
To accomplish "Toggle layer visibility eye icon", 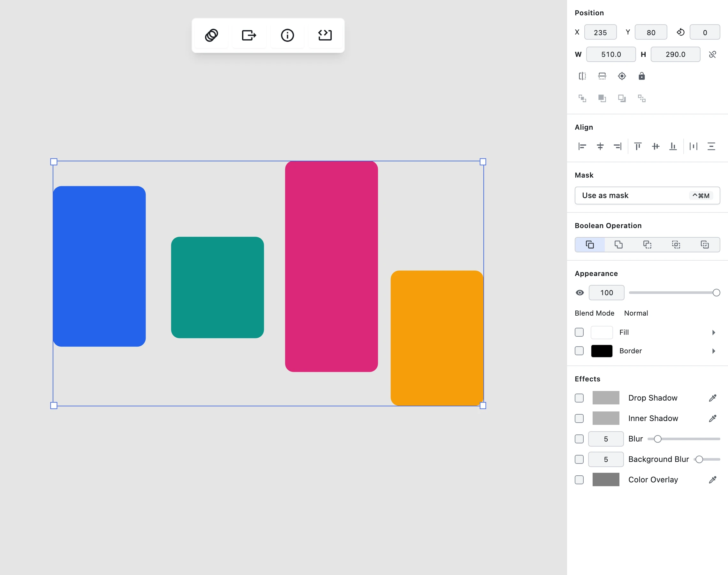I will (x=580, y=293).
